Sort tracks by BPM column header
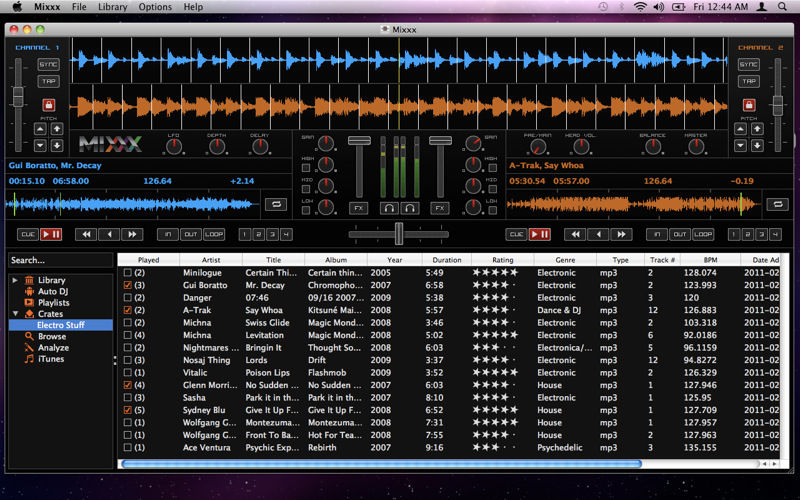Viewport: 800px width, 500px height. tap(710, 260)
